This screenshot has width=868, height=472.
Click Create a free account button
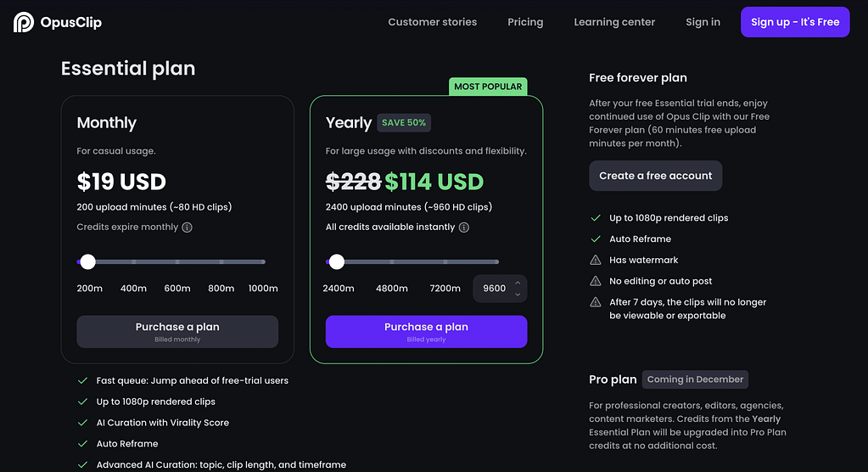pyautogui.click(x=655, y=176)
